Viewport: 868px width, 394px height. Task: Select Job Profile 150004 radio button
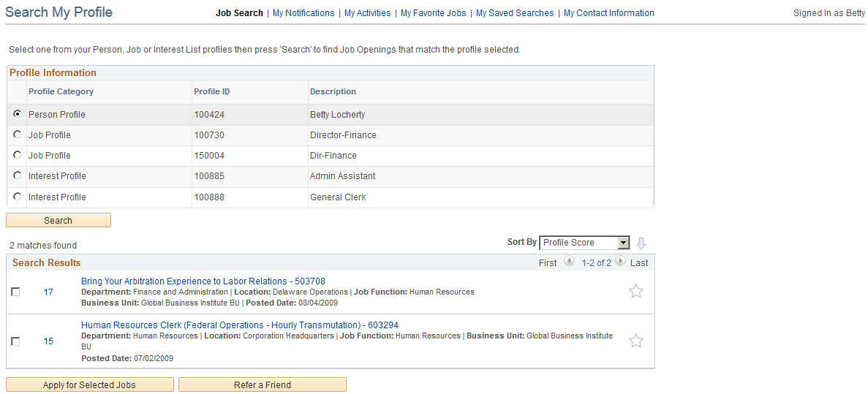click(x=17, y=155)
